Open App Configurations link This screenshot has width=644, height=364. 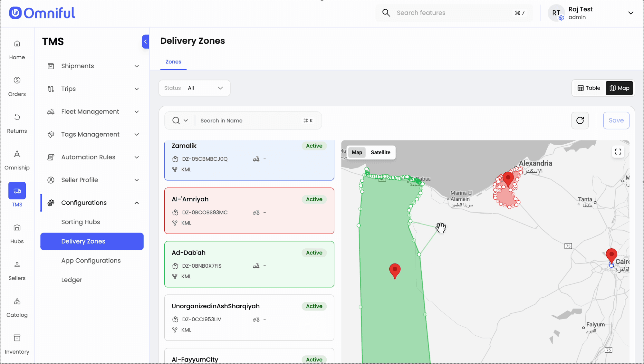[91, 261]
